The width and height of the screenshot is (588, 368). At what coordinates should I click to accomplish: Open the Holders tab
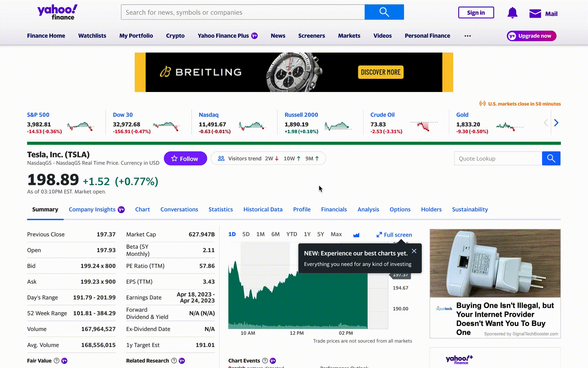tap(431, 209)
